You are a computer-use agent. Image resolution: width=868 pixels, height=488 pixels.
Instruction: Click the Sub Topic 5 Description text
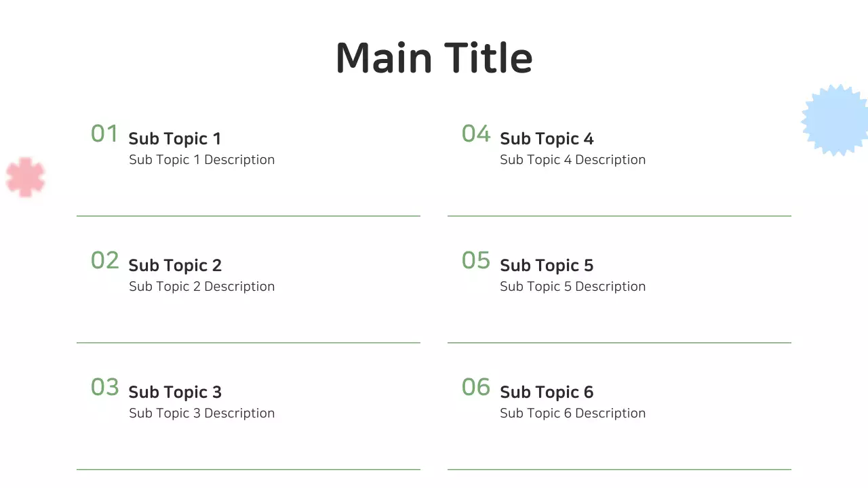[x=572, y=287]
